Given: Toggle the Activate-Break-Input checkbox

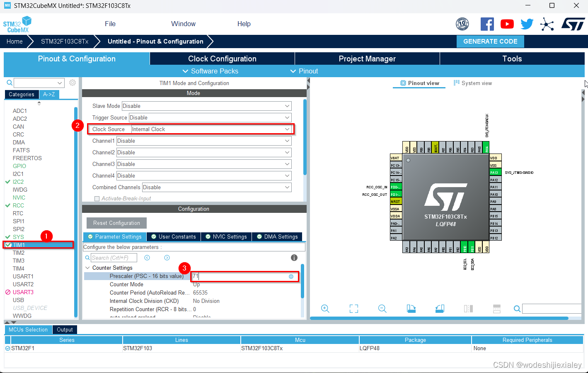Looking at the screenshot, I should (97, 199).
